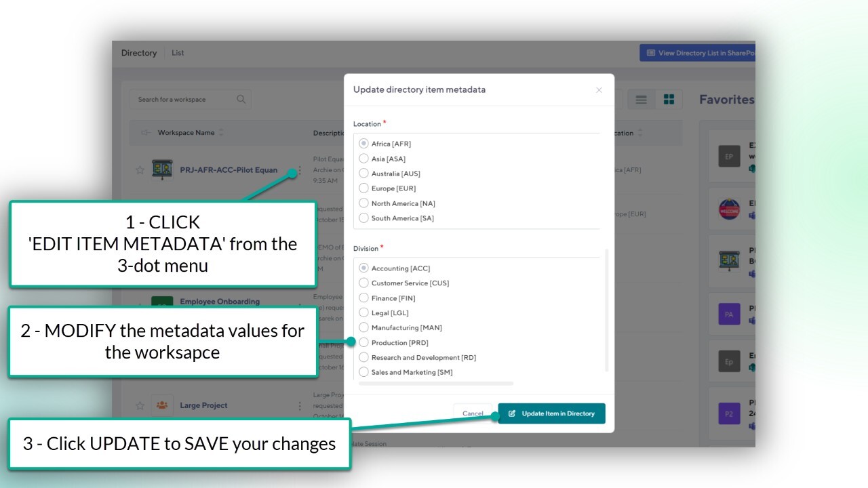The image size is (868, 488).
Task: Sort by Location column arrows
Action: coord(639,133)
